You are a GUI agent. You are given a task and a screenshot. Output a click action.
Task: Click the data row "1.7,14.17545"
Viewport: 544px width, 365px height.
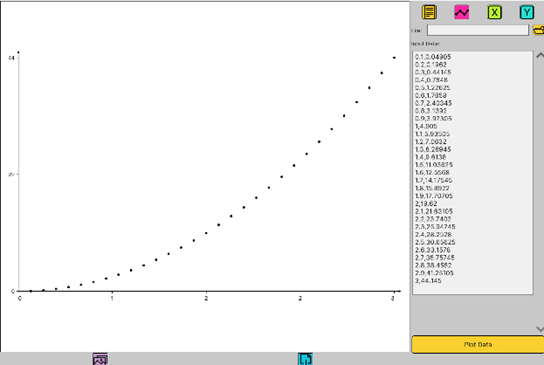(433, 180)
